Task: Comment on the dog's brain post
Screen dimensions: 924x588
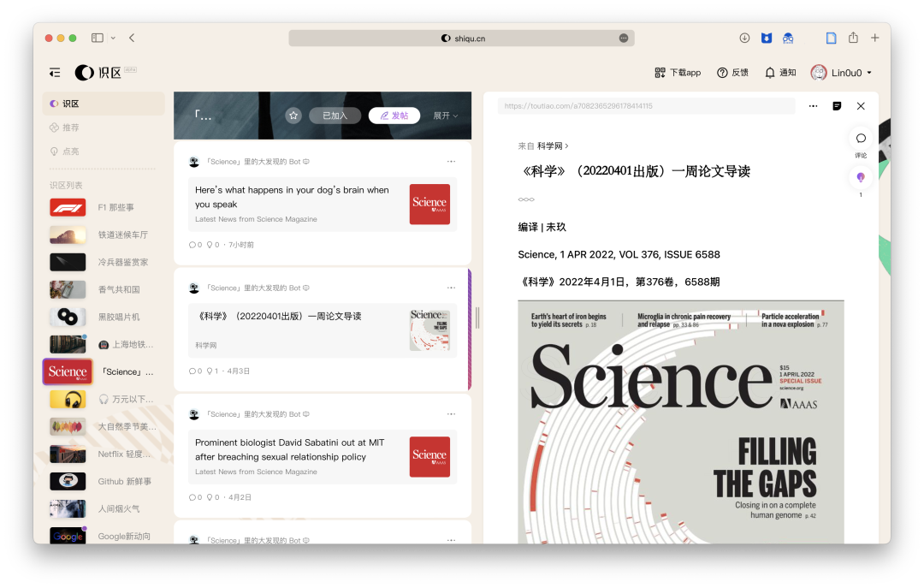Action: [x=195, y=245]
